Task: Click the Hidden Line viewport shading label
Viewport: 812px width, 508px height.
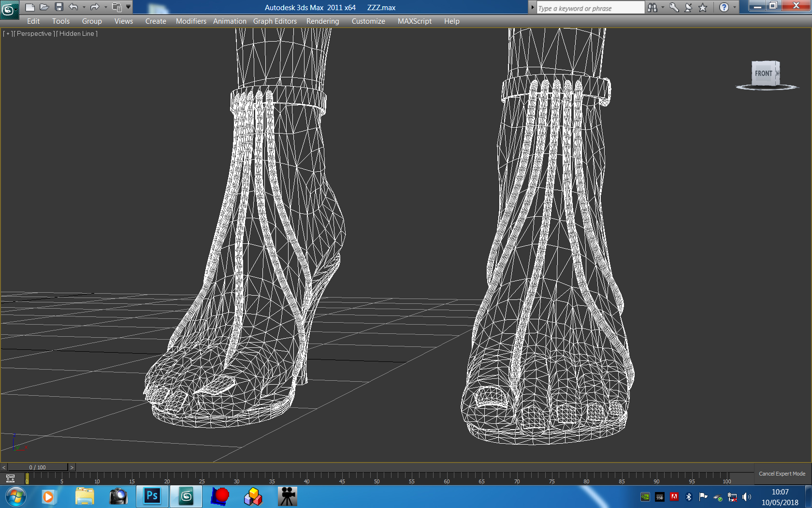Action: point(76,34)
